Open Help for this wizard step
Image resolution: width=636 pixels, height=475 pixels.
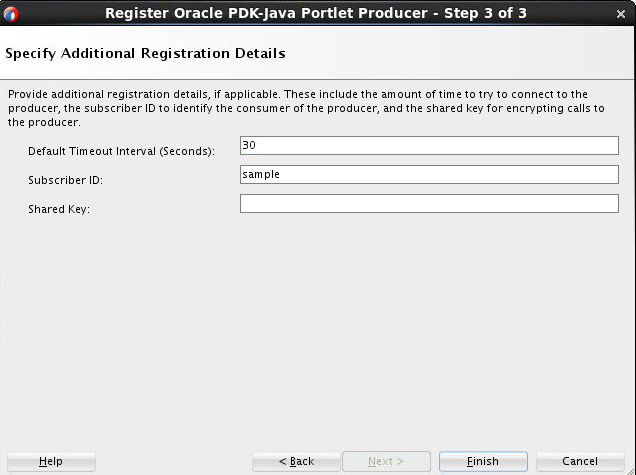(51, 462)
